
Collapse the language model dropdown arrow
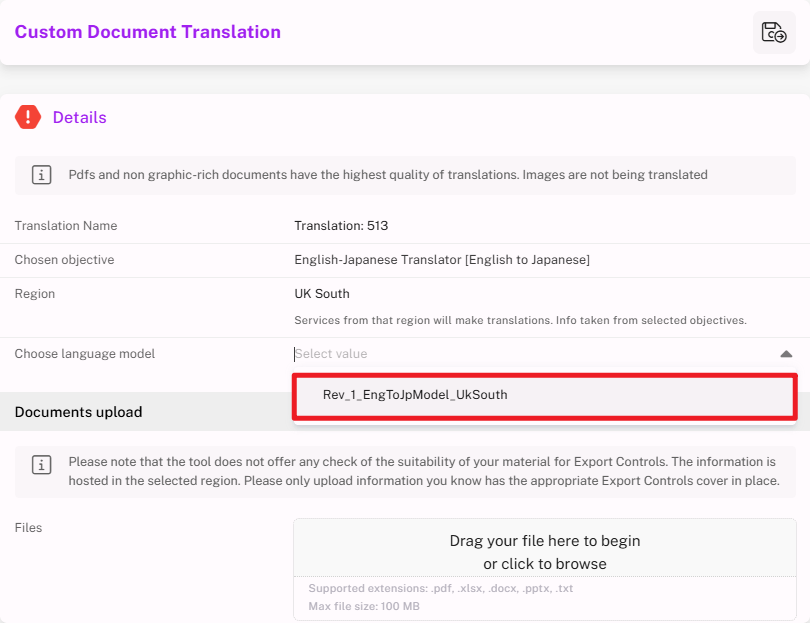(786, 354)
